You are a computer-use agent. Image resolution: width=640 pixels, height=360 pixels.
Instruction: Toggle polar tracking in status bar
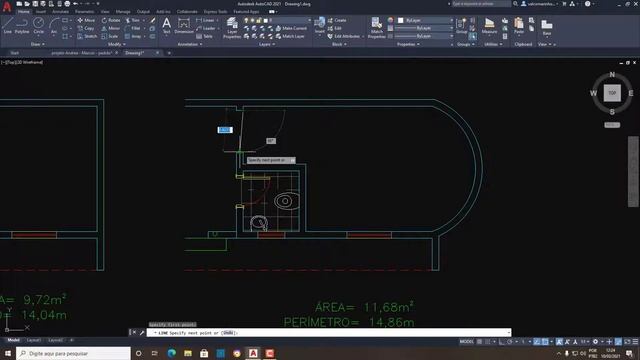point(510,342)
